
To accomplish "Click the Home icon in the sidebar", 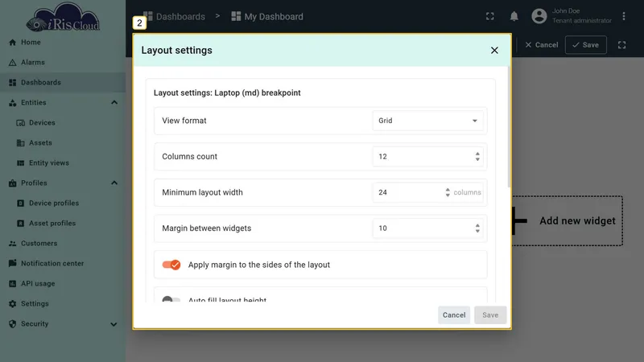I will coord(12,43).
